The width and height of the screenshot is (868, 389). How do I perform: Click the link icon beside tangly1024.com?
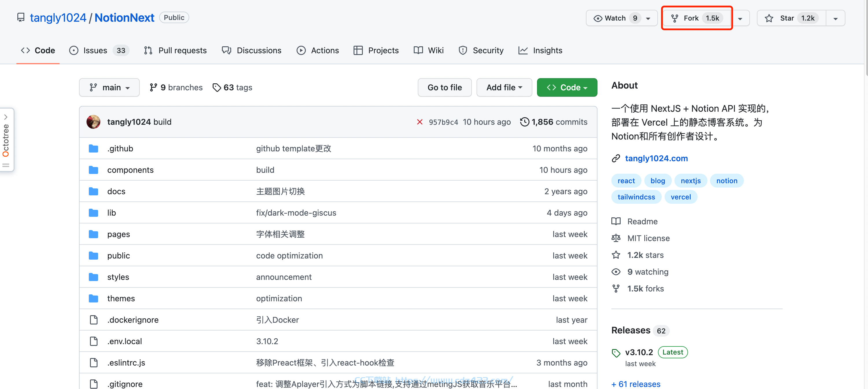pos(616,158)
